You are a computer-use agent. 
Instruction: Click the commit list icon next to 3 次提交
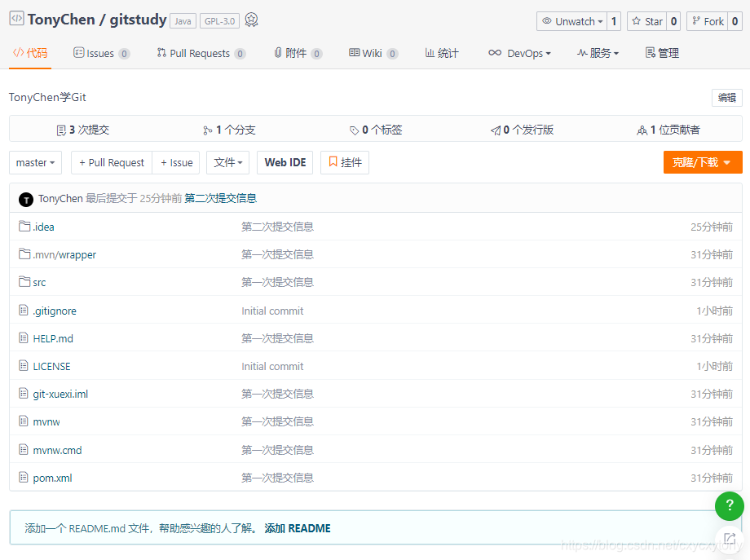coord(61,130)
